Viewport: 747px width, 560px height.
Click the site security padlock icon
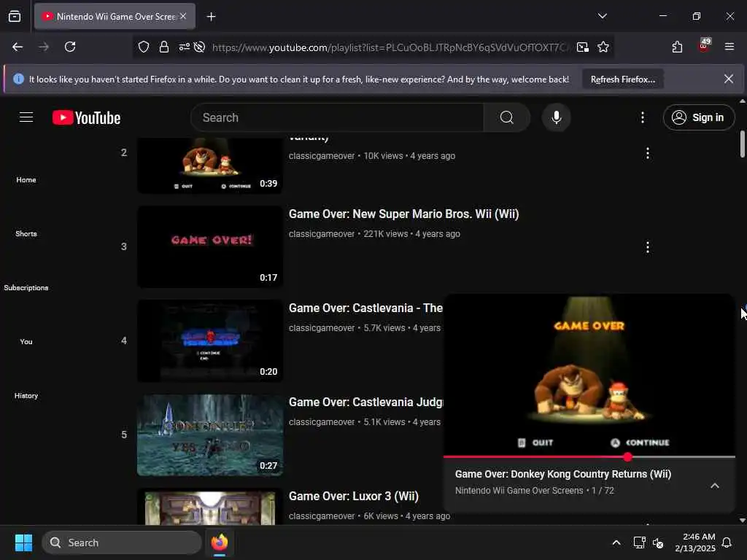tap(164, 47)
